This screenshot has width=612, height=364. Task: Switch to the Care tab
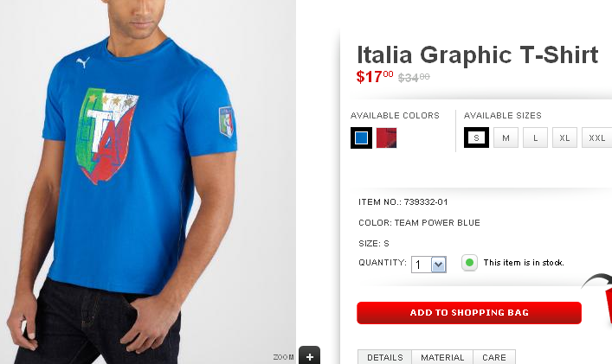494,357
